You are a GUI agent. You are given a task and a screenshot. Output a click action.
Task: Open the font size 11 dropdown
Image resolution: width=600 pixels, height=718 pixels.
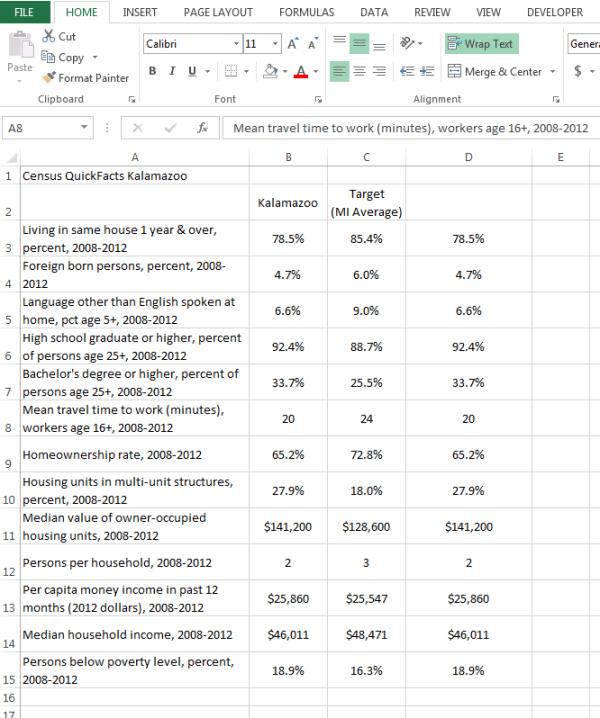click(275, 44)
